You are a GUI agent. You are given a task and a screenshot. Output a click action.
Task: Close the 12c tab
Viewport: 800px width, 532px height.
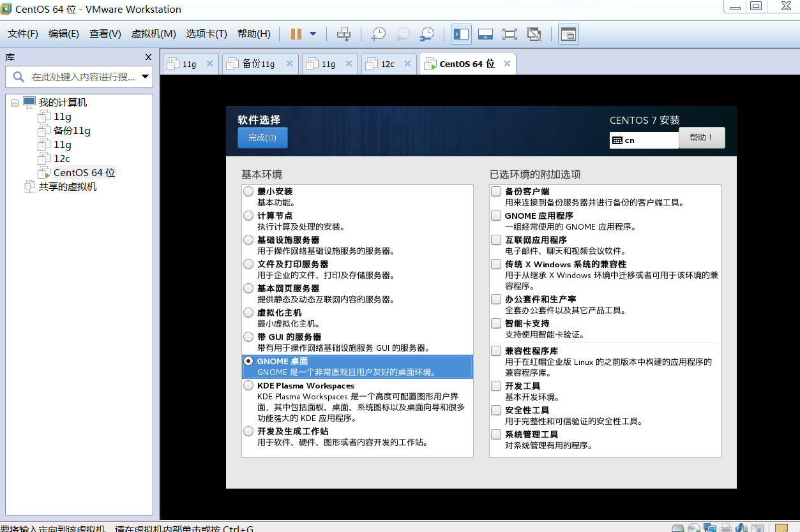tap(407, 64)
